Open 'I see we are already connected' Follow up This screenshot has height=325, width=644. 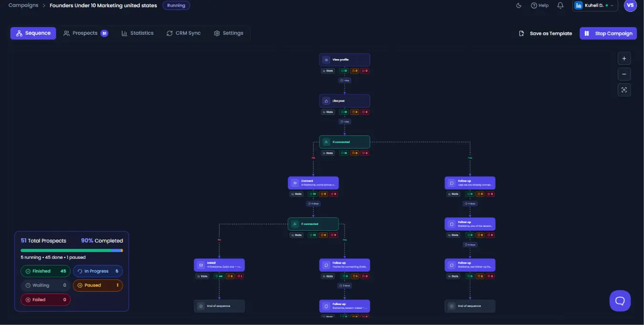click(470, 183)
